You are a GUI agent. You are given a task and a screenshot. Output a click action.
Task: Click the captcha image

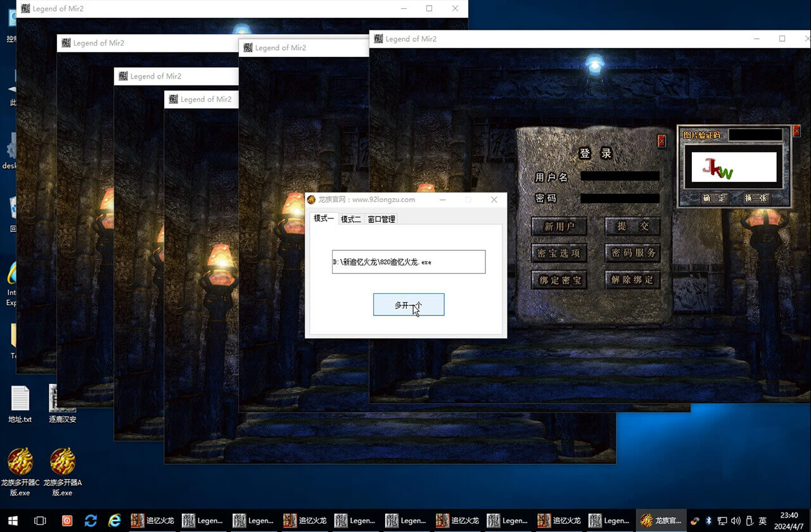pos(734,167)
